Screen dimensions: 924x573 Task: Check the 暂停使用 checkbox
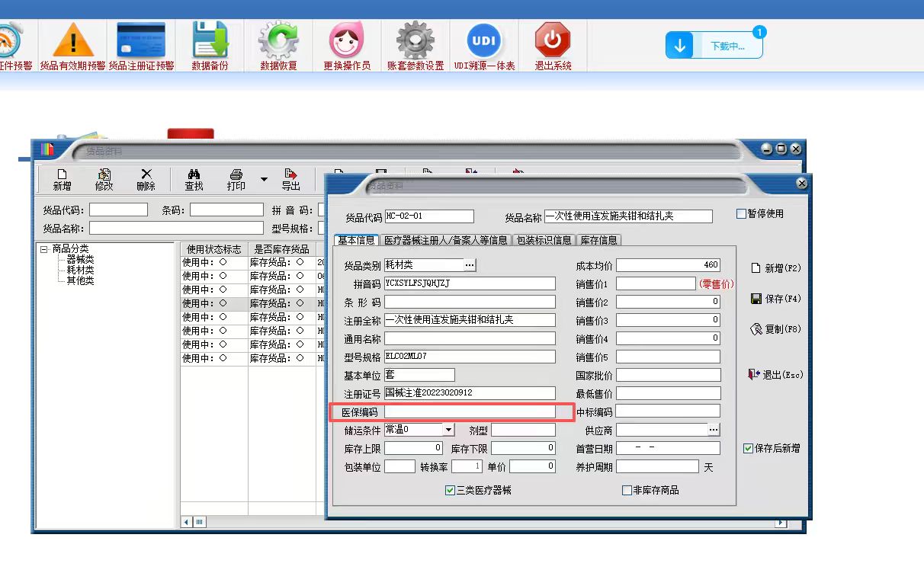click(741, 214)
